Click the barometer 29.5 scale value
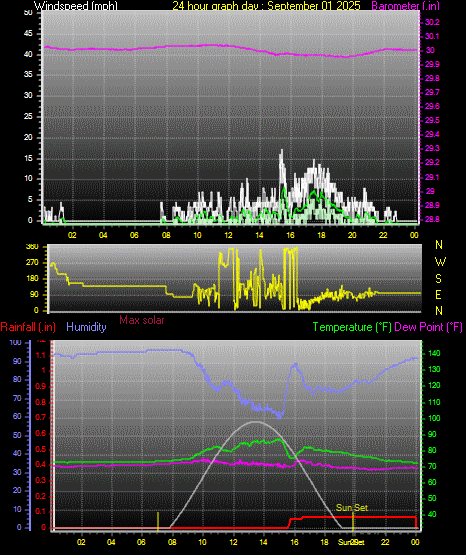This screenshot has height=555, width=466. pos(432,120)
